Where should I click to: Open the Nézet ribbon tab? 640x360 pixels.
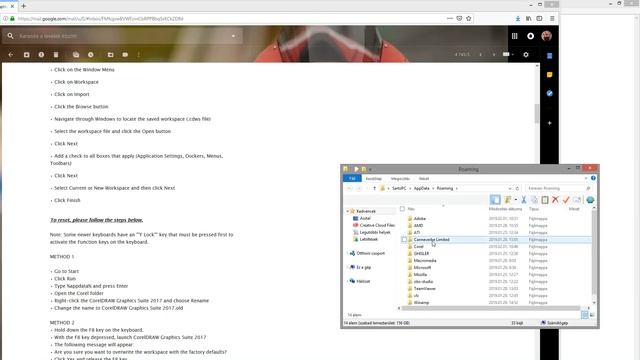[424, 178]
